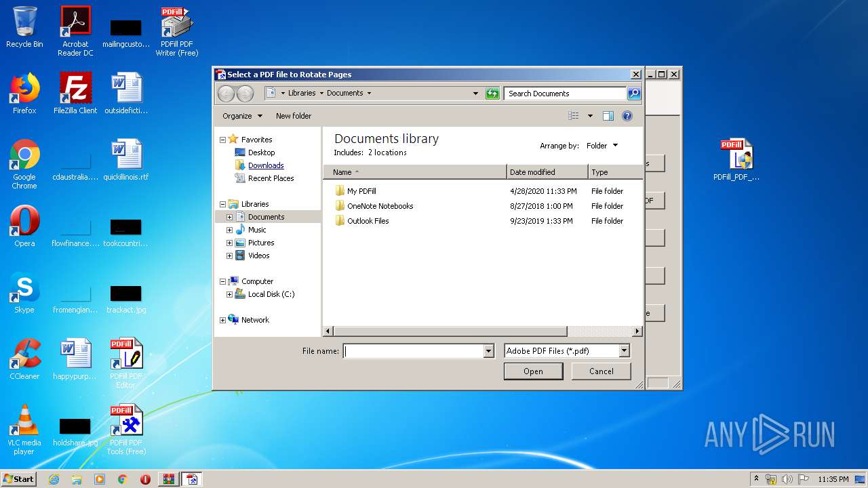This screenshot has width=868, height=488.
Task: Open Internet Explorer in the taskbar
Action: coord(54,479)
